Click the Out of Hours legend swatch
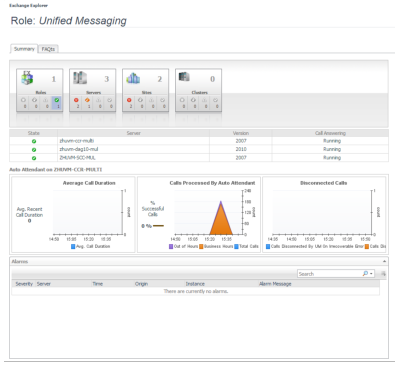This screenshot has height=369, width=400. point(171,246)
